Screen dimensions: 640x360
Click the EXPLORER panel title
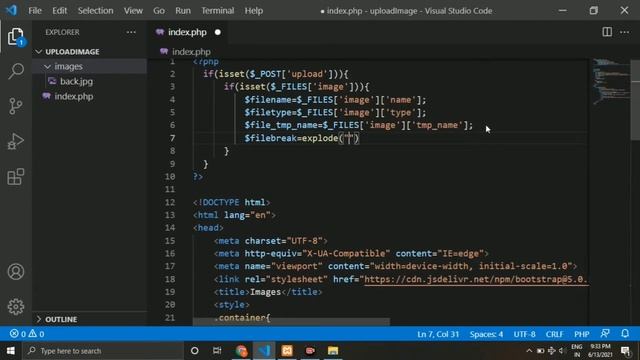(62, 32)
